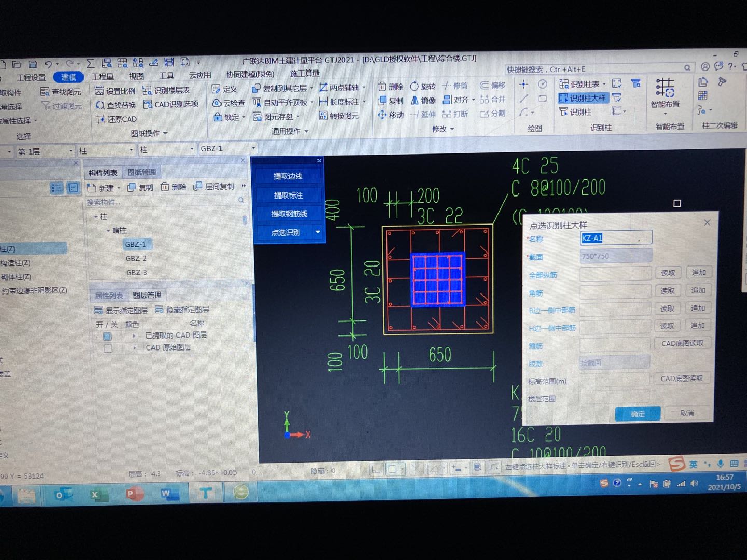This screenshot has height=560, width=747.
Task: Click the 定义 tool
Action: click(x=225, y=89)
